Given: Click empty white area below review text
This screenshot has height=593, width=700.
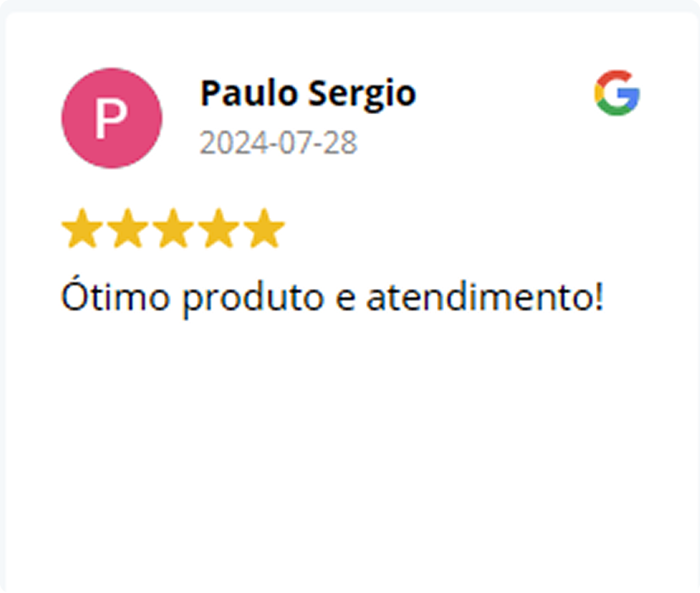Looking at the screenshot, I should pos(350,446).
